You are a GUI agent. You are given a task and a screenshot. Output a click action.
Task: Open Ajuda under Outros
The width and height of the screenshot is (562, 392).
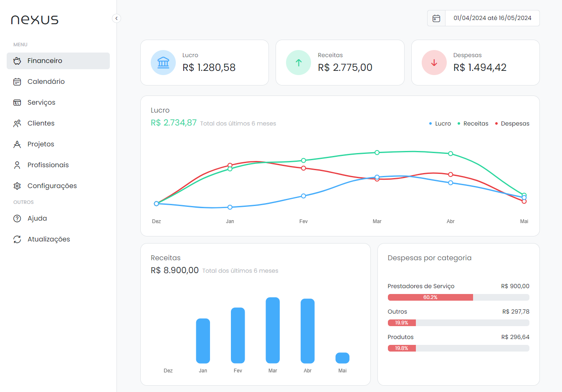[58, 219]
